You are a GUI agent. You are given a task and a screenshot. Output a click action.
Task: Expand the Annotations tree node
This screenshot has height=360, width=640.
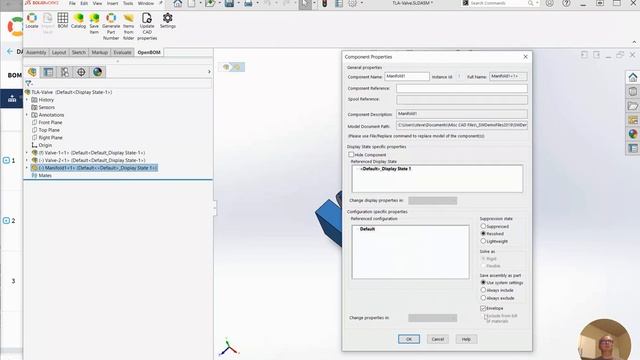click(27, 115)
